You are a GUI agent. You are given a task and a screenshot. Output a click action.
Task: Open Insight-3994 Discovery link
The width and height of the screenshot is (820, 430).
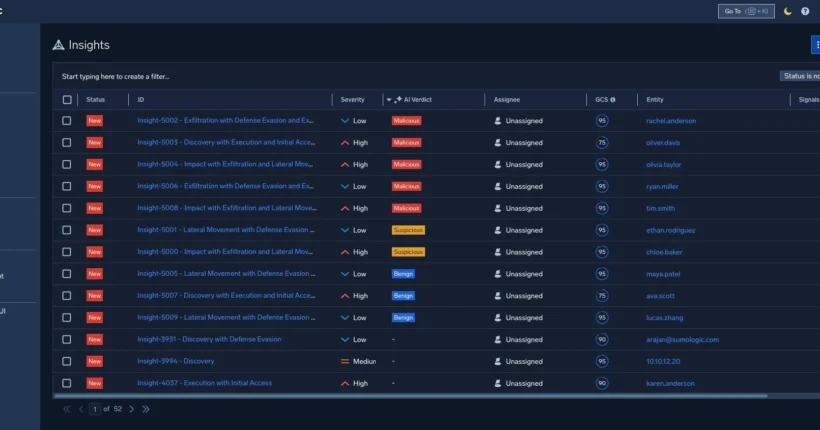[x=176, y=361]
